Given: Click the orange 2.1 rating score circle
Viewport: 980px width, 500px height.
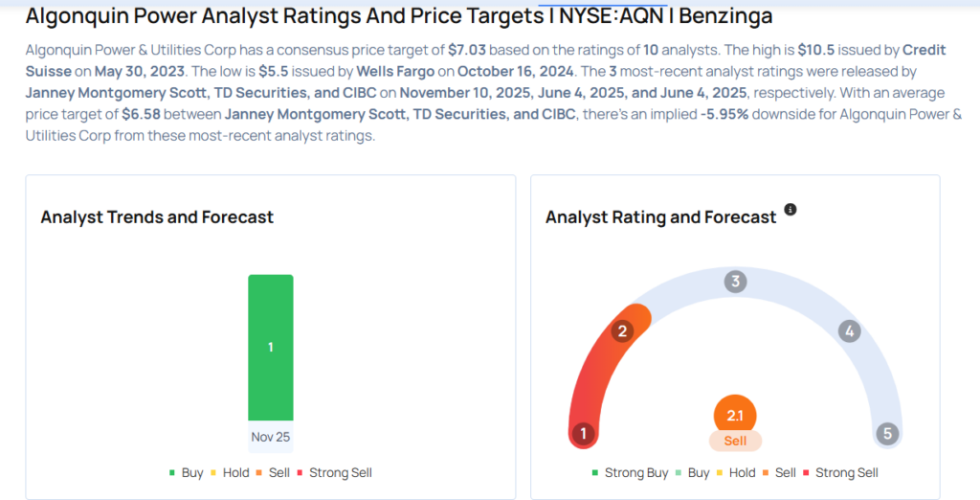Looking at the screenshot, I should click(x=735, y=416).
